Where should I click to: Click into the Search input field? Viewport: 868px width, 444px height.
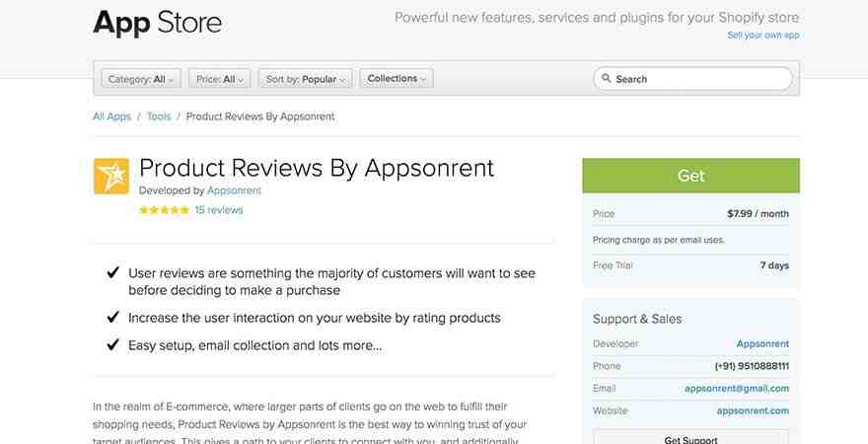693,79
